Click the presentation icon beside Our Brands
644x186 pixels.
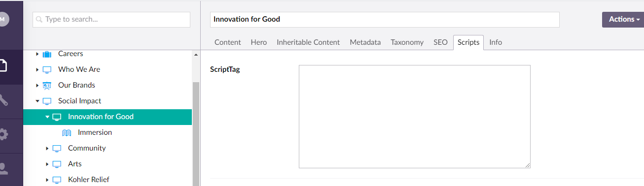click(47, 85)
